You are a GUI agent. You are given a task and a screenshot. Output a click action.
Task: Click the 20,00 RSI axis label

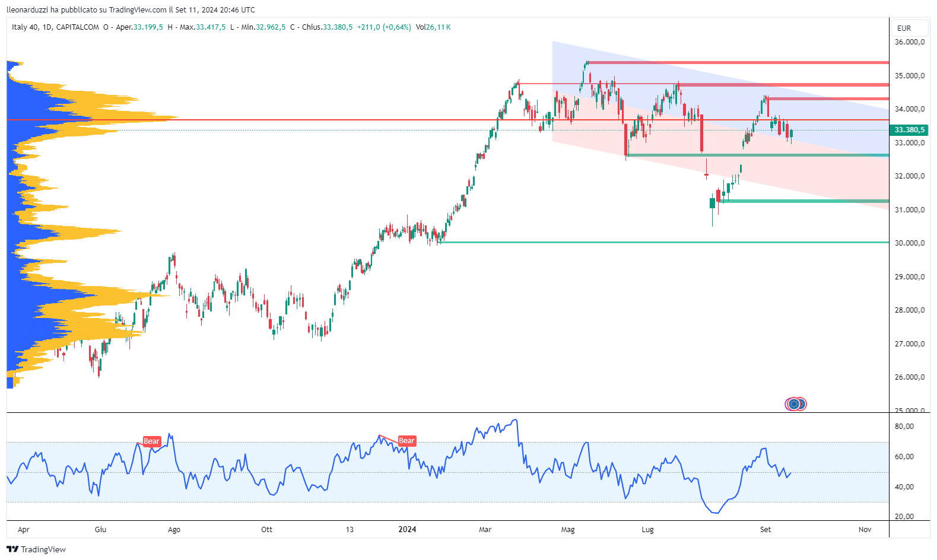click(904, 517)
